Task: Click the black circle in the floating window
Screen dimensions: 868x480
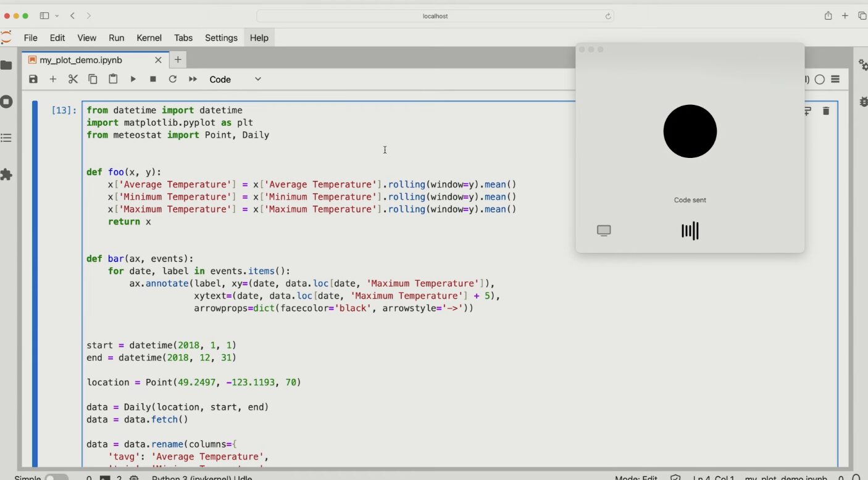Action: pos(690,131)
